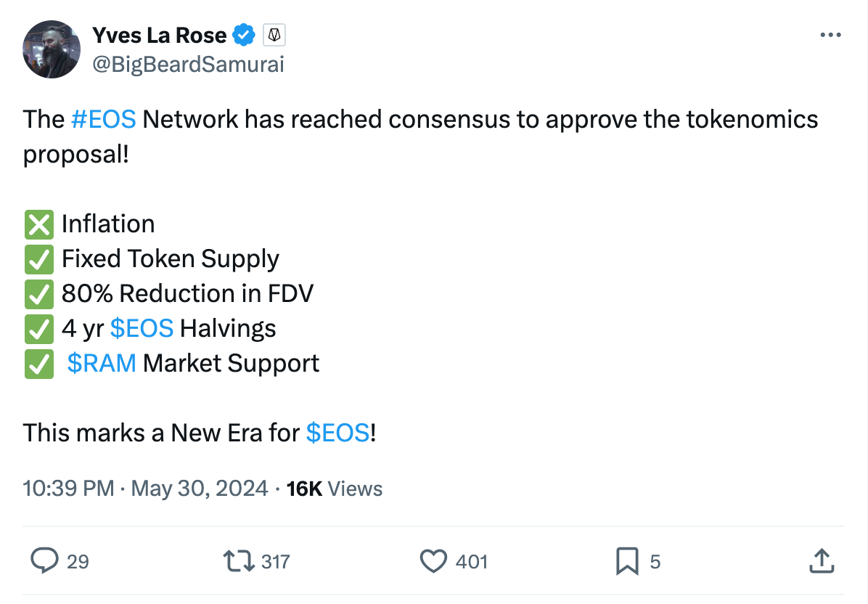Image resolution: width=868 pixels, height=604 pixels.
Task: Click the 317 reposts count
Action: [275, 562]
